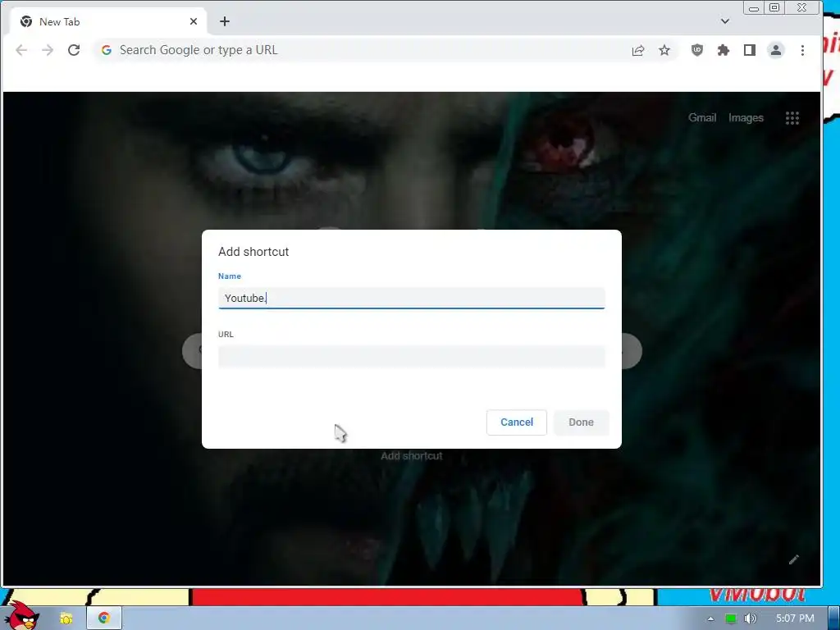Bookmark this tab with the star icon
Viewport: 840px width, 630px height.
(x=664, y=50)
